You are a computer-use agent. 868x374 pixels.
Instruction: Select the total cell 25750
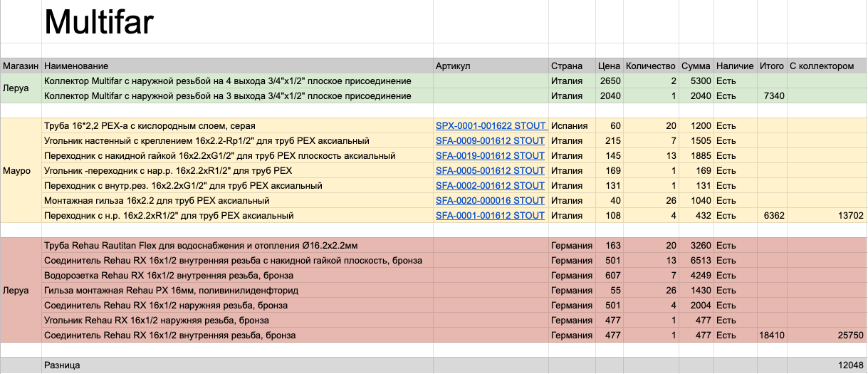coord(827,336)
